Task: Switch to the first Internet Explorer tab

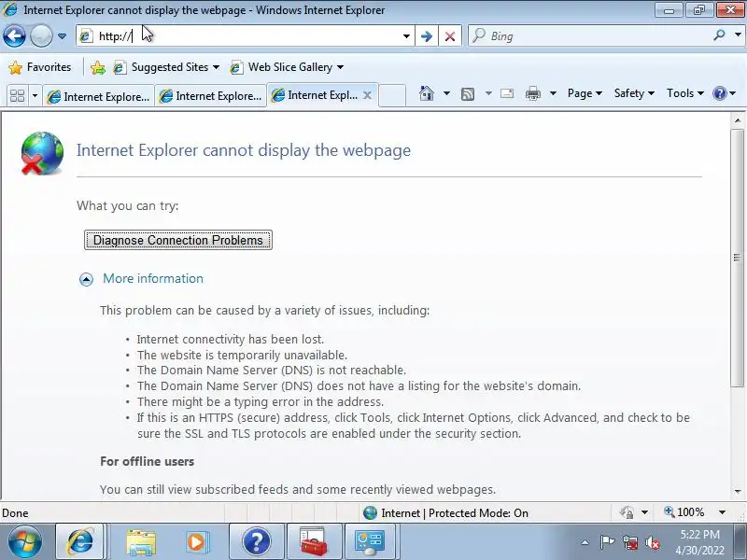Action: click(99, 97)
